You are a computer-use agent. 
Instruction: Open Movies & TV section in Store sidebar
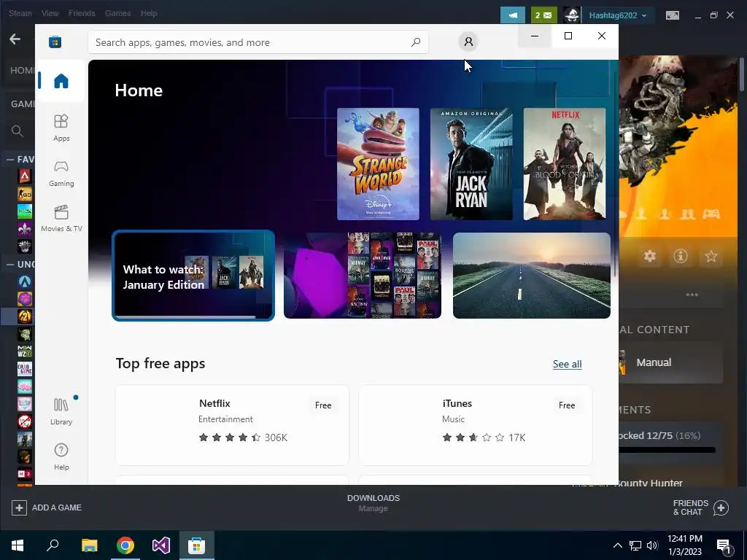click(61, 218)
